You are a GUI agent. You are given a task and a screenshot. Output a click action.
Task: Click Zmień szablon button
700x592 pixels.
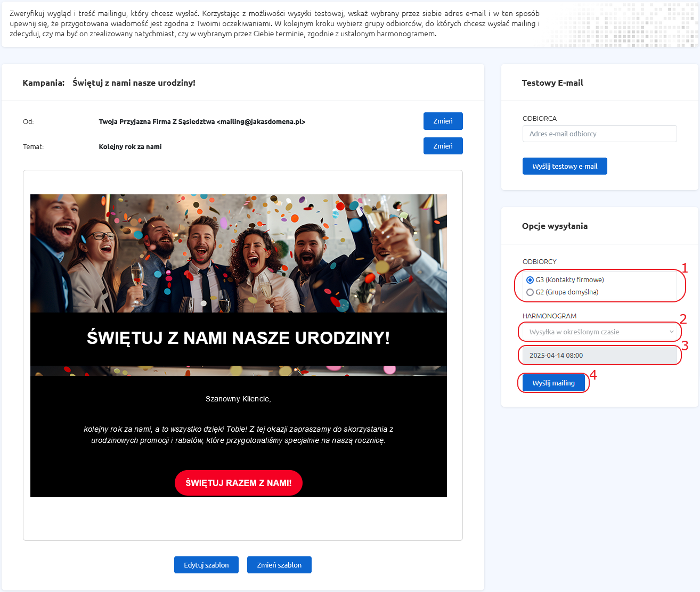tap(279, 565)
